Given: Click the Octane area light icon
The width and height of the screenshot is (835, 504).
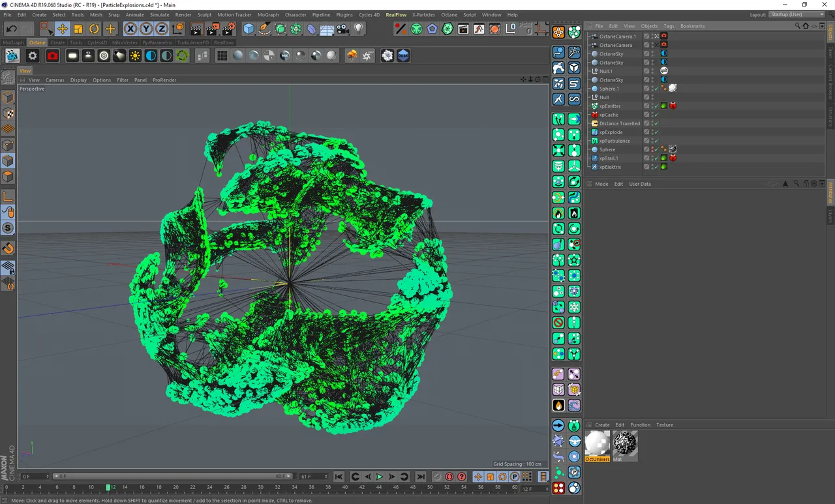Looking at the screenshot, I should coord(72,56).
